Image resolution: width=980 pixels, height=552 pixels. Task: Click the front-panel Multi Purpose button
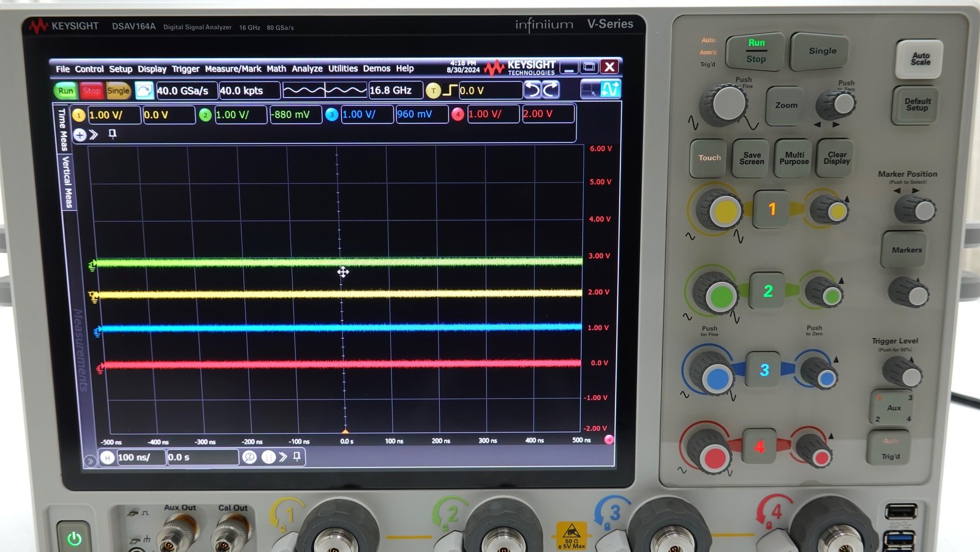tap(794, 158)
